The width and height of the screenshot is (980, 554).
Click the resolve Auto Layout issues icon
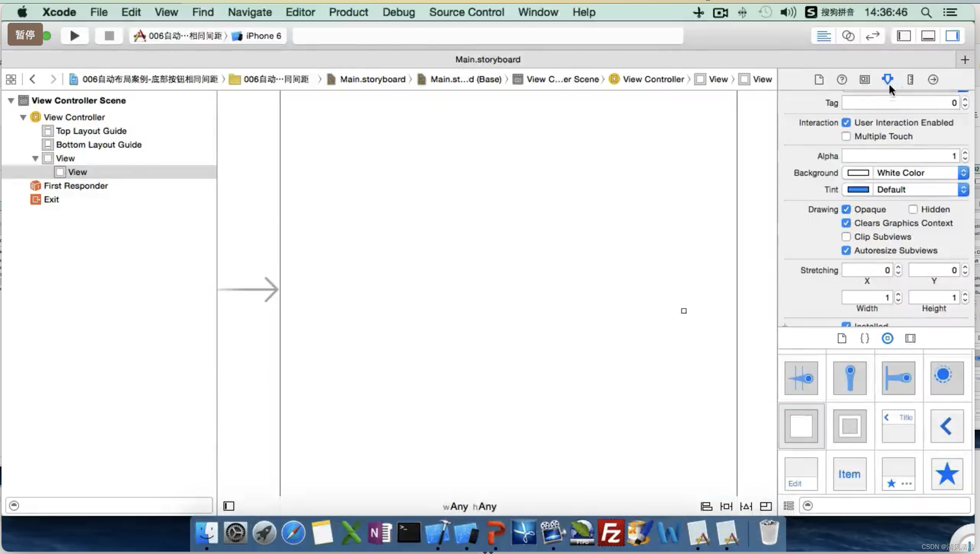pos(746,505)
